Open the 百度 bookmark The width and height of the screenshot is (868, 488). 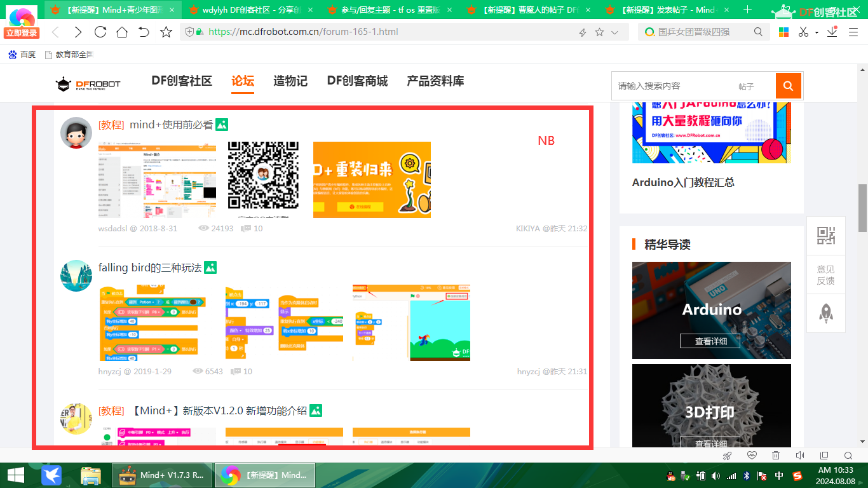(22, 55)
